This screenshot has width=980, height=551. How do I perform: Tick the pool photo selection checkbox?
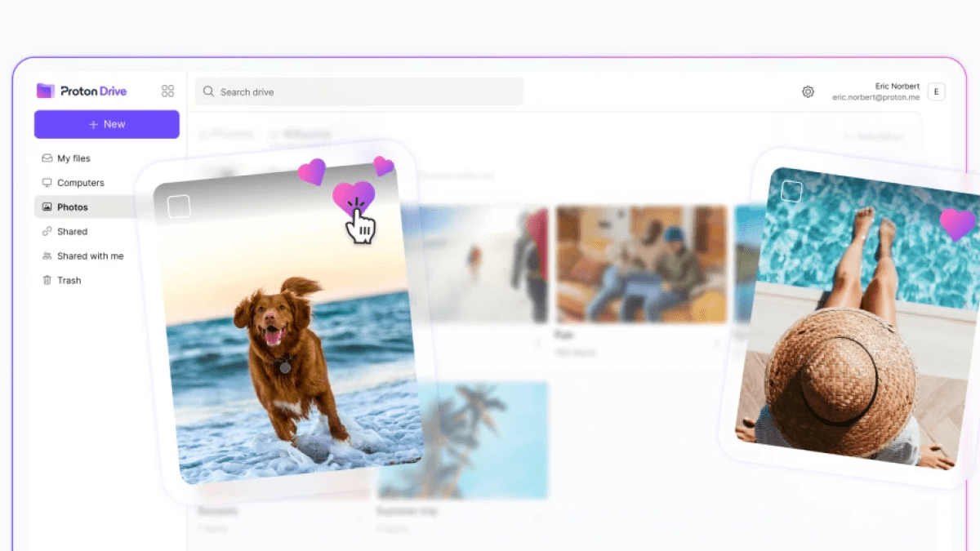[791, 192]
